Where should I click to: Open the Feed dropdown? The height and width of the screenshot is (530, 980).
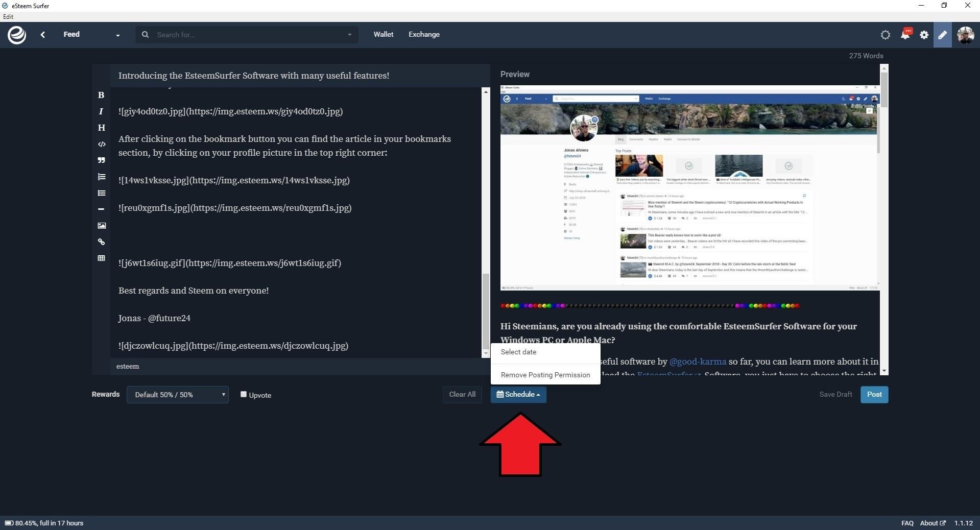pyautogui.click(x=91, y=35)
